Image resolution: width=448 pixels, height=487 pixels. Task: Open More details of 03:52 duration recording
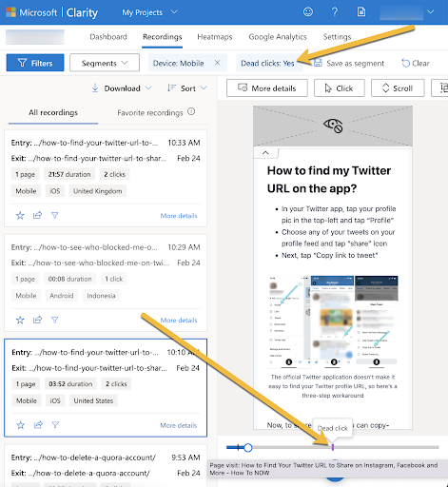[x=179, y=425]
